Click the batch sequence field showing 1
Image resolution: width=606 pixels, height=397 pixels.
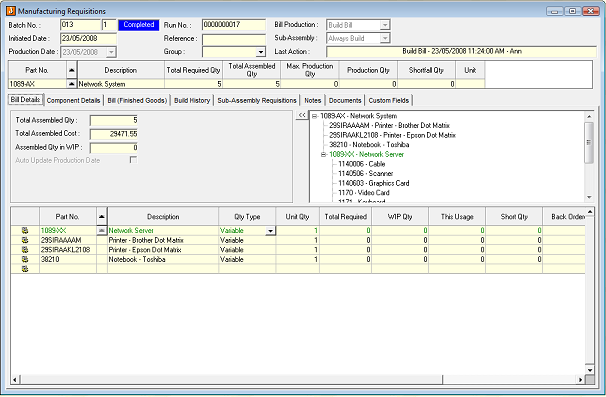(109, 25)
